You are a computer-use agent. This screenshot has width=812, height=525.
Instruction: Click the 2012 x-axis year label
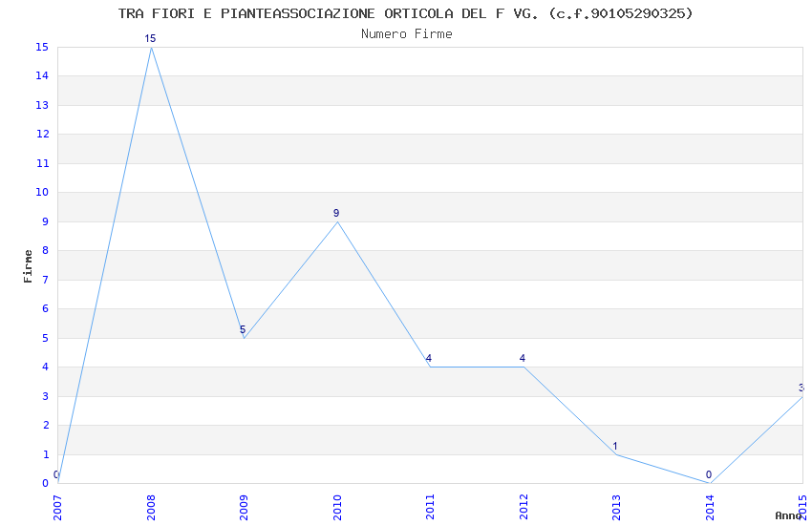(x=524, y=508)
